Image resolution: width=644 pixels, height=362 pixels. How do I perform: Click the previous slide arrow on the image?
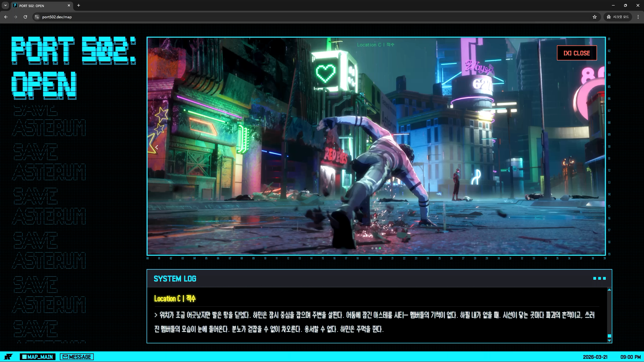point(156,147)
